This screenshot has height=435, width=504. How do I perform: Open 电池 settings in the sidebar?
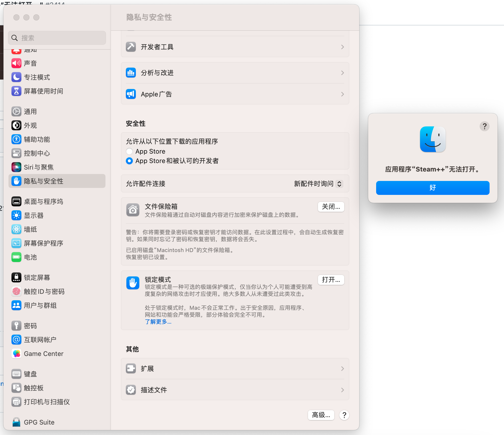coord(30,257)
